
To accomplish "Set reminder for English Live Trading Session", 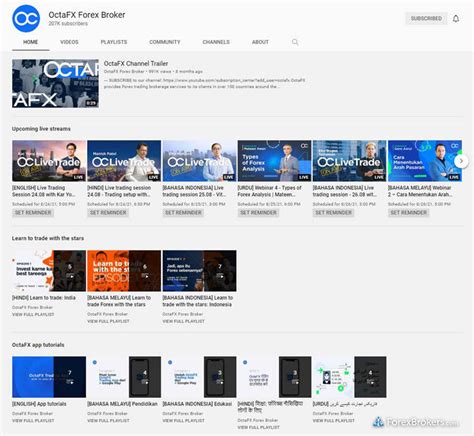I will [x=33, y=213].
